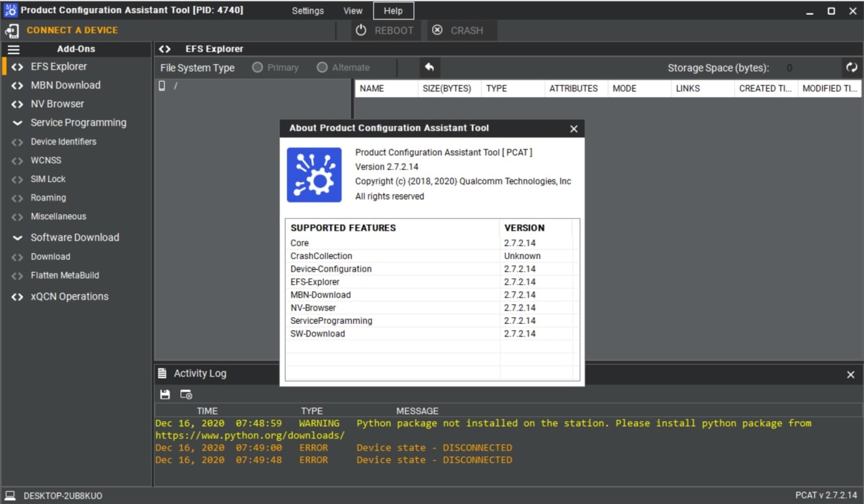This screenshot has height=504, width=864.
Task: Click the MODE column header
Action: (639, 88)
